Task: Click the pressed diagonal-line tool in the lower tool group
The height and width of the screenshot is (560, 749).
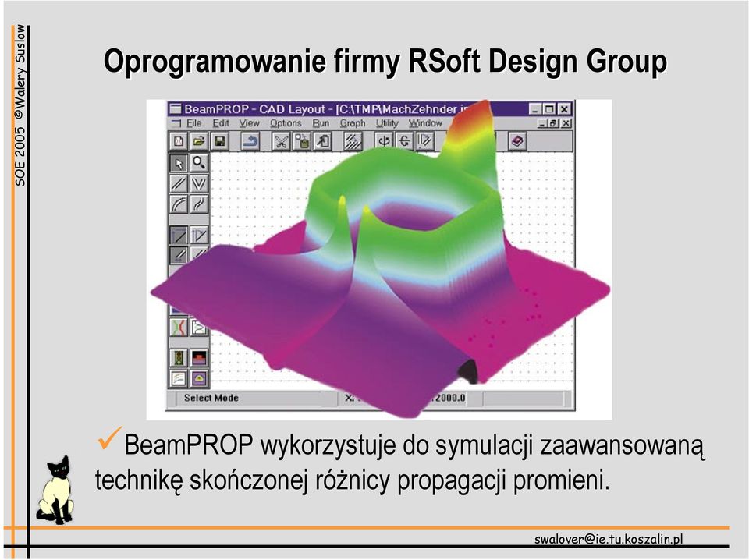Action: point(179,235)
